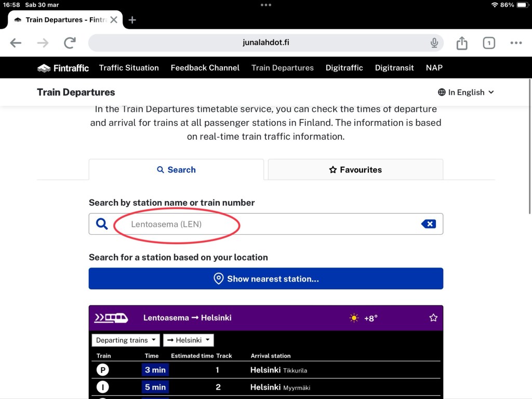The height and width of the screenshot is (399, 532).
Task: Click the station name search input
Action: point(260,224)
